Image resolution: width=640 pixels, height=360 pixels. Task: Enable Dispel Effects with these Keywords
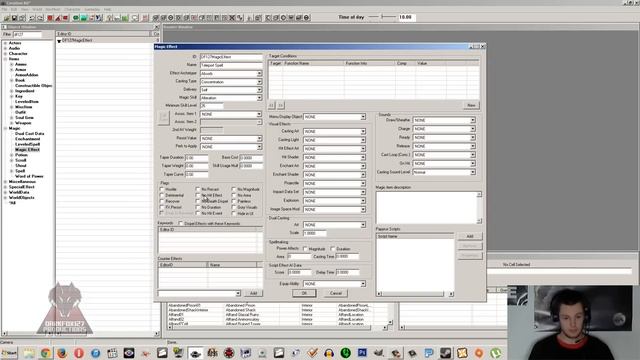tap(181, 223)
